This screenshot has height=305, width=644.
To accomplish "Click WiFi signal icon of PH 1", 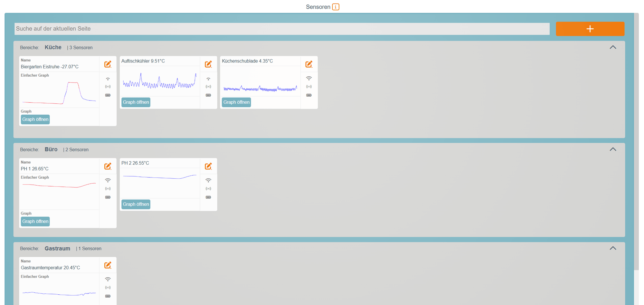I will point(108,180).
